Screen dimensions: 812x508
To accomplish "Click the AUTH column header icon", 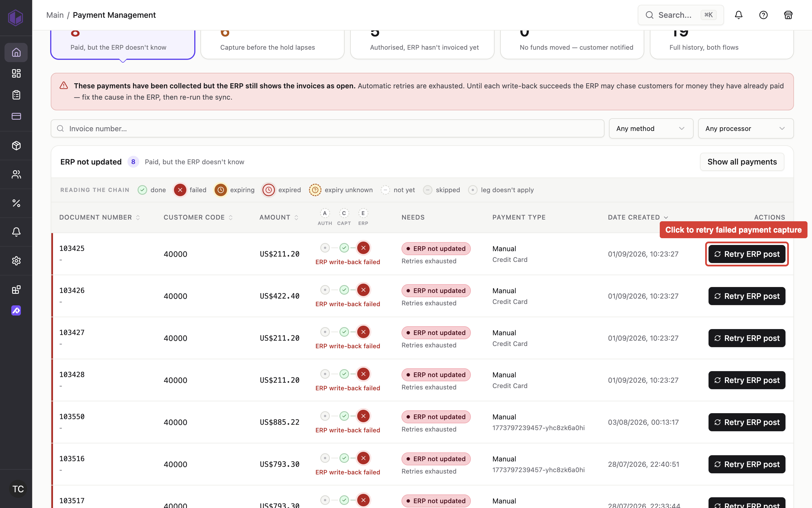I will tap(325, 213).
